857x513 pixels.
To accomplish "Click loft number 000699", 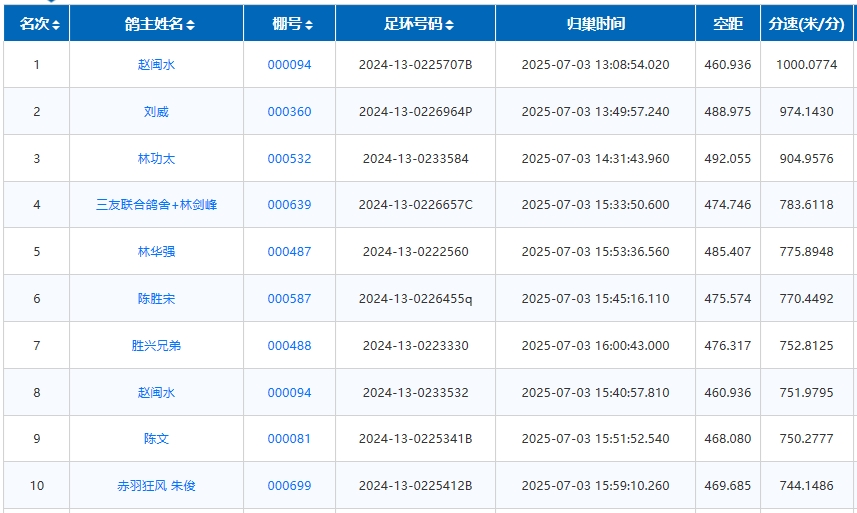I will 289,486.
